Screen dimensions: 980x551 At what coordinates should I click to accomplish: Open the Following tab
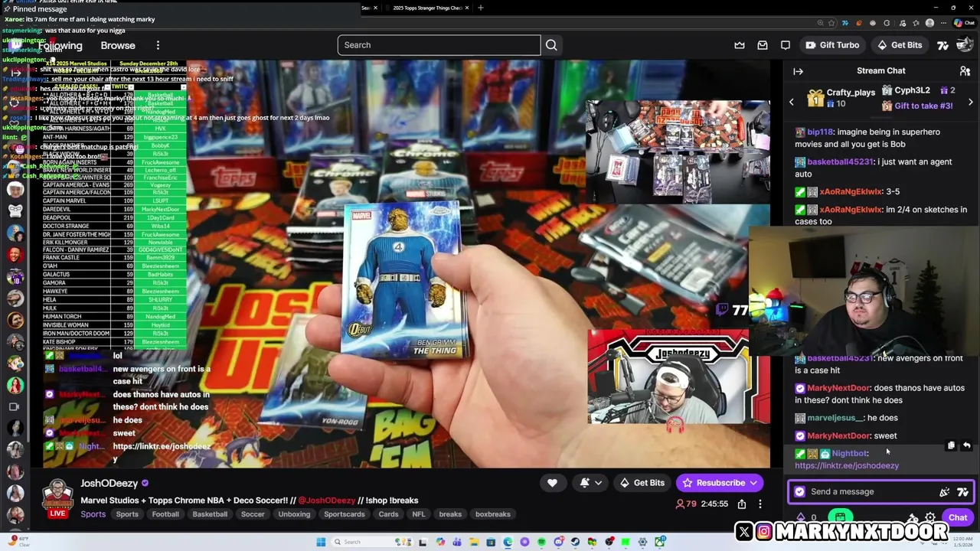60,46
